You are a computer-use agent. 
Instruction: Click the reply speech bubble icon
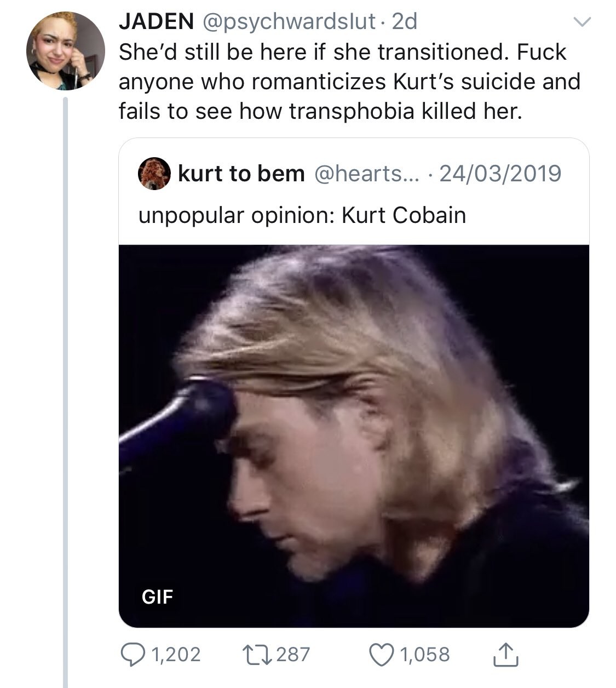[x=132, y=655]
